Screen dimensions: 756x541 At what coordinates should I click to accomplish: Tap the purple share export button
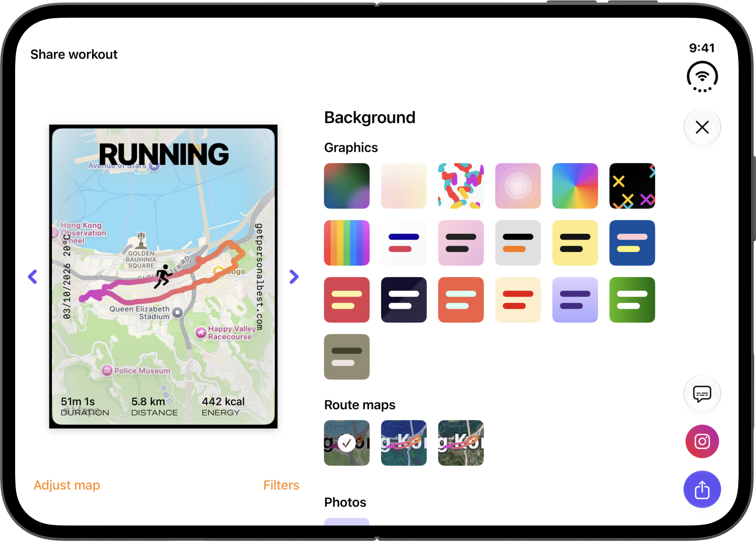point(702,489)
